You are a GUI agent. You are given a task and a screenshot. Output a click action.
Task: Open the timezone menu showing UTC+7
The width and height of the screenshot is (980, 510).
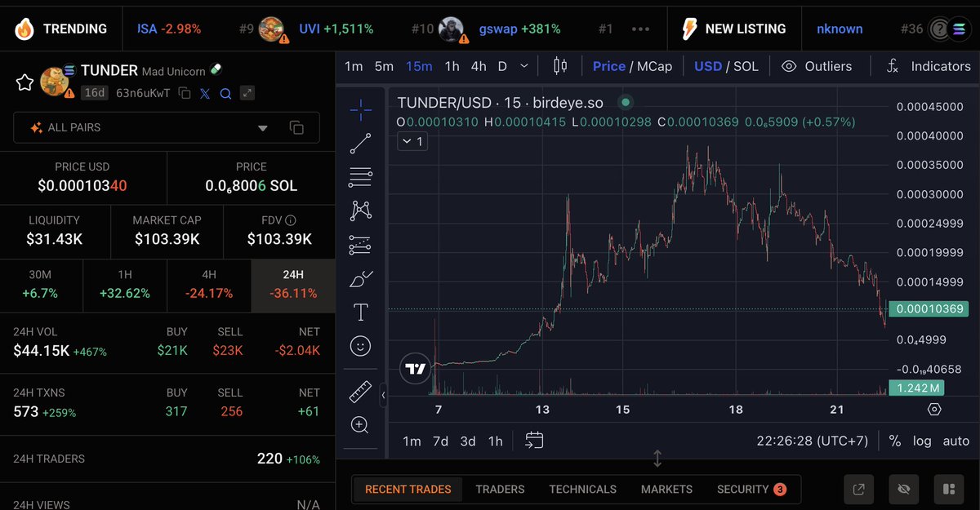coord(812,441)
